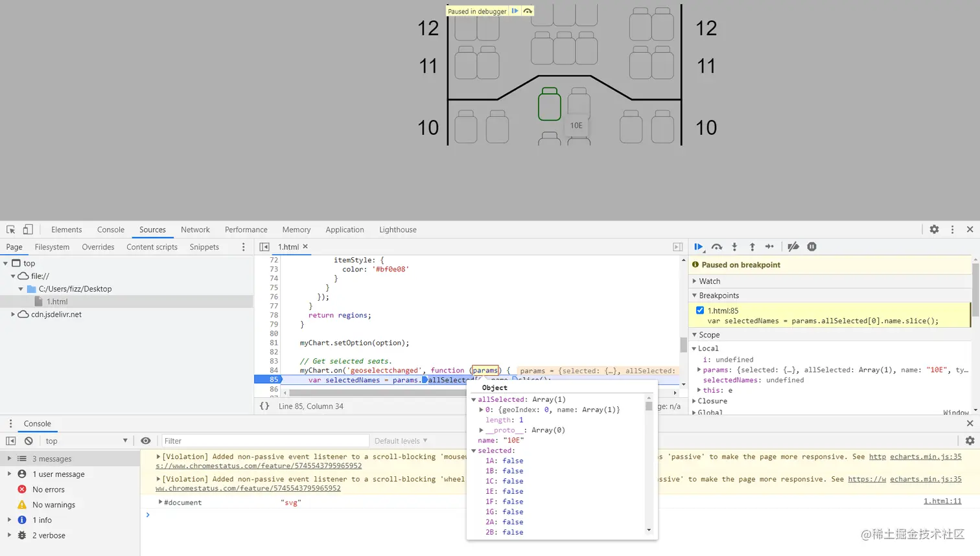This screenshot has height=556, width=980.
Task: Open the Performance tab
Action: point(246,229)
